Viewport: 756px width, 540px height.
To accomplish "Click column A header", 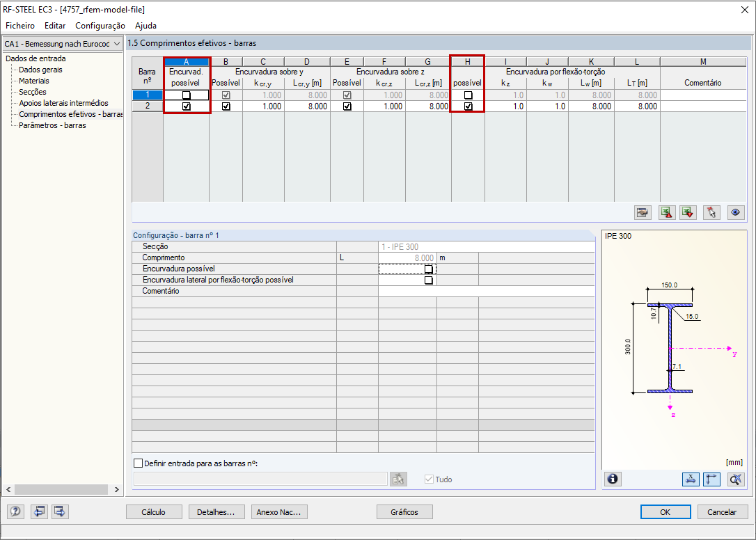I will pos(187,62).
